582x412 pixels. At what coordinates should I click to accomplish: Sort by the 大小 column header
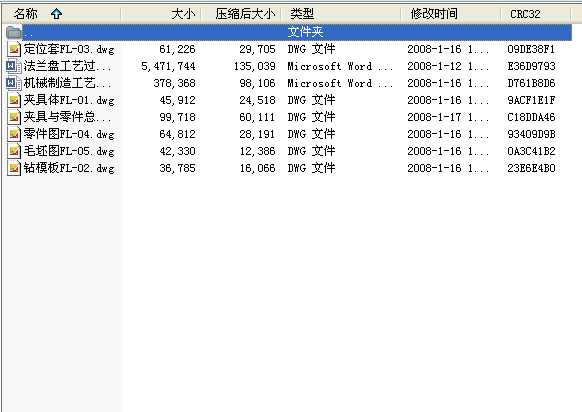[161, 14]
